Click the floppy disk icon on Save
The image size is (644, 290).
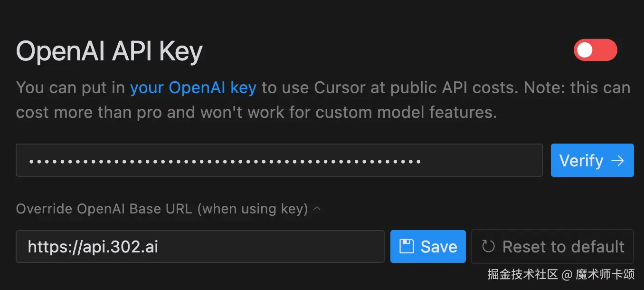coord(407,246)
